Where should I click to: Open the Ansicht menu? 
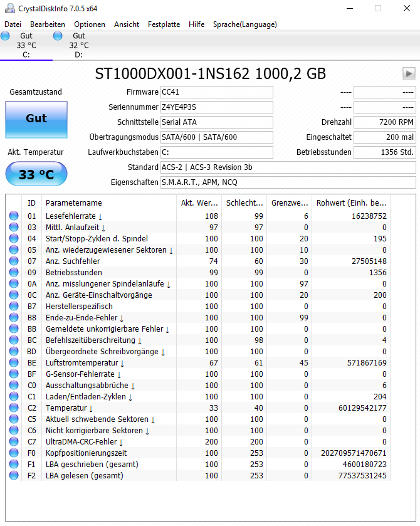pyautogui.click(x=127, y=24)
